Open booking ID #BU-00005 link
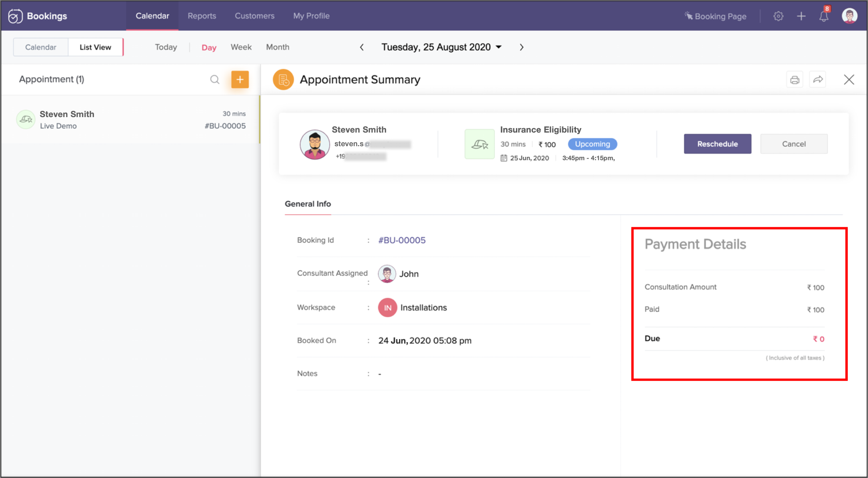 tap(402, 240)
